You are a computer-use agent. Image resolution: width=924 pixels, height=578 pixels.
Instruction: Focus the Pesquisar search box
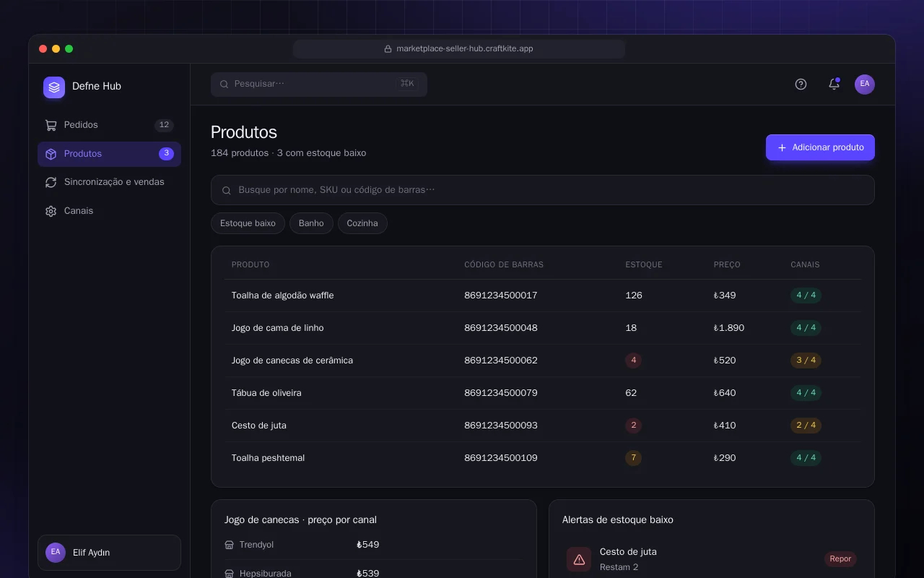(319, 85)
